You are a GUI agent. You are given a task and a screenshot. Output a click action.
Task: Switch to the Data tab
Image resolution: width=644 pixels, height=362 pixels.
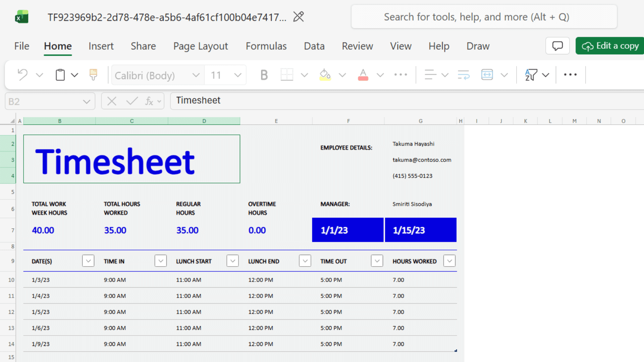point(314,46)
